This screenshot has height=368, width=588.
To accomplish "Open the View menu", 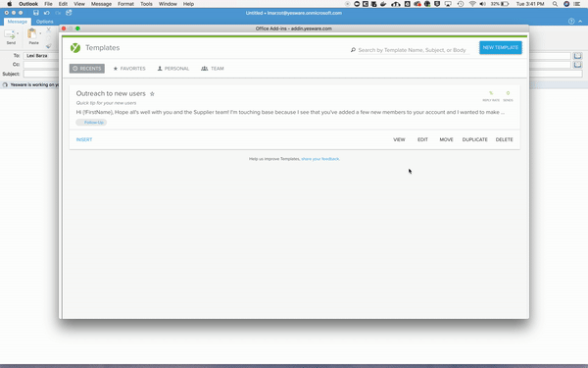I will point(79,4).
